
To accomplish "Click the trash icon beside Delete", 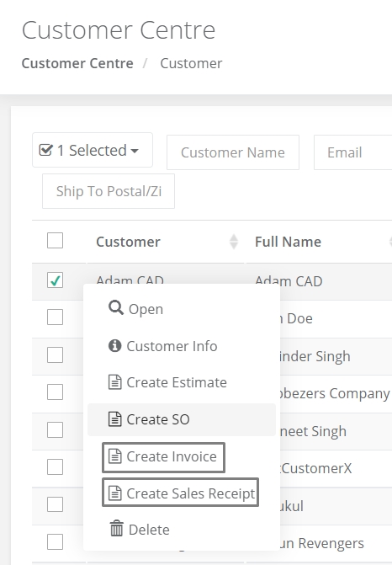I will coord(116,528).
